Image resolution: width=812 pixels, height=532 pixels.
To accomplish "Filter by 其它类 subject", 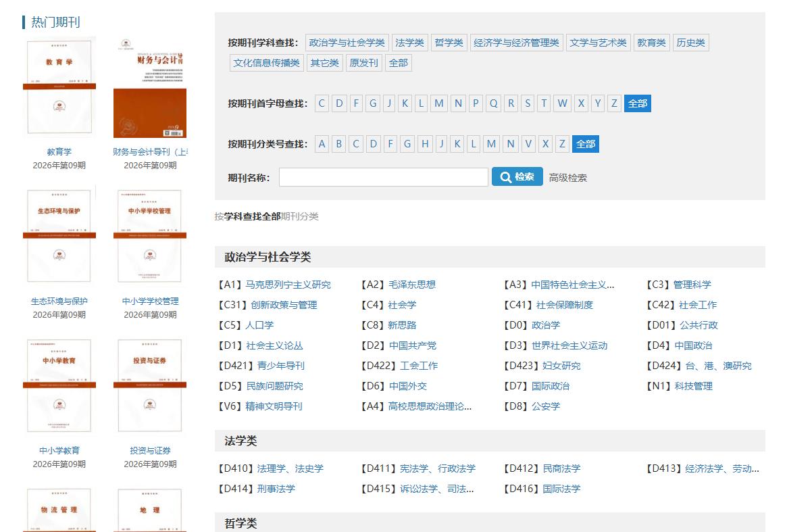I will tap(324, 63).
